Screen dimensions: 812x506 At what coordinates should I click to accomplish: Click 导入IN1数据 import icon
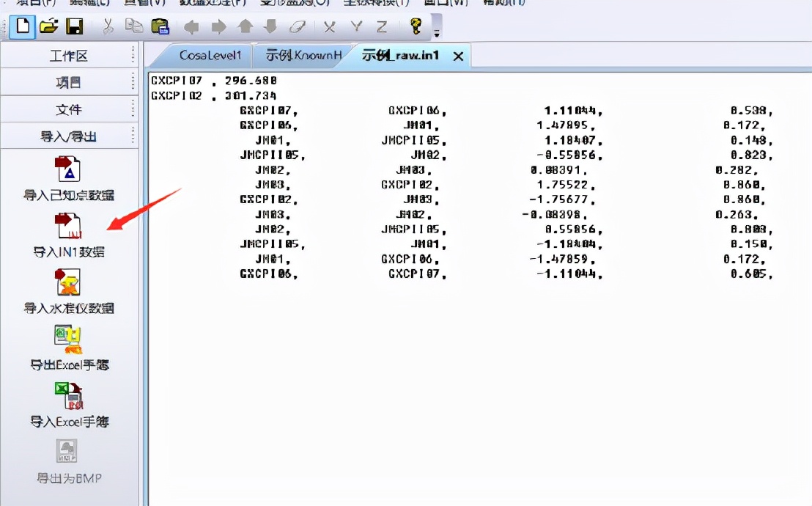[68, 226]
